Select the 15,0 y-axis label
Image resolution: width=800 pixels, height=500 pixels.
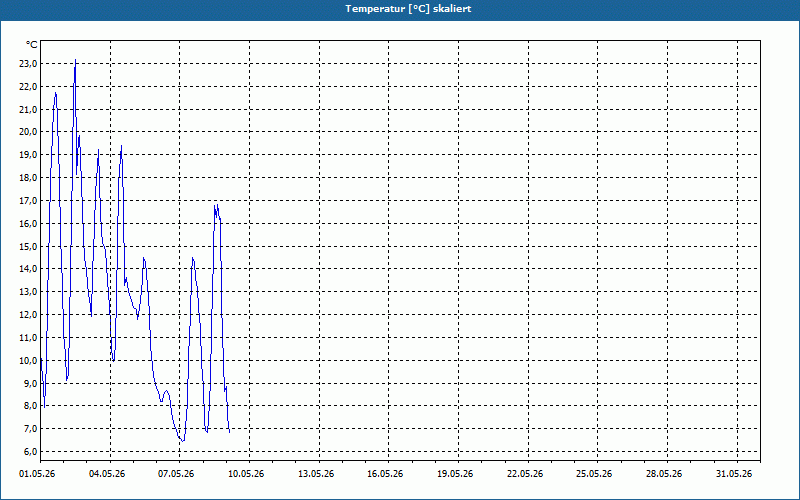tap(28, 246)
